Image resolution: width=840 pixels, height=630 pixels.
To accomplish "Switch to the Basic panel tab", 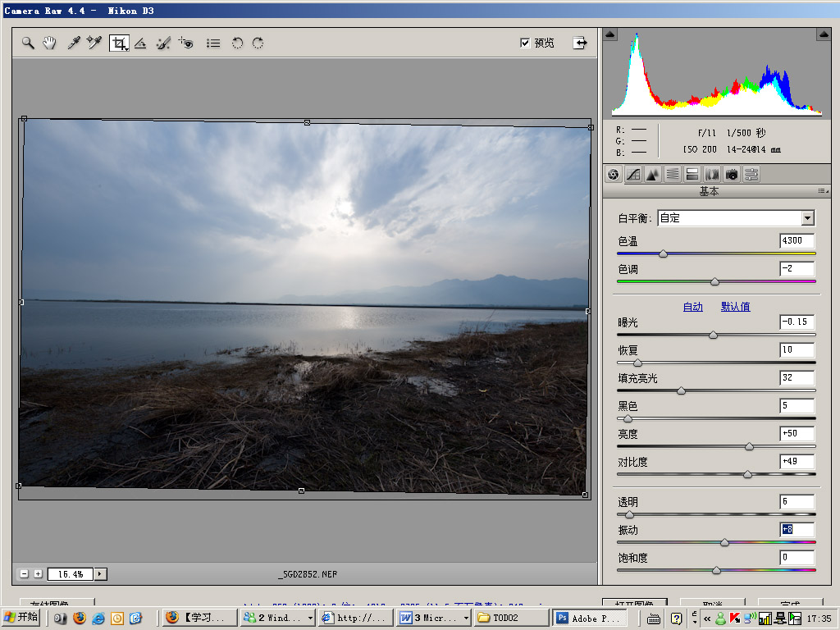I will [614, 174].
